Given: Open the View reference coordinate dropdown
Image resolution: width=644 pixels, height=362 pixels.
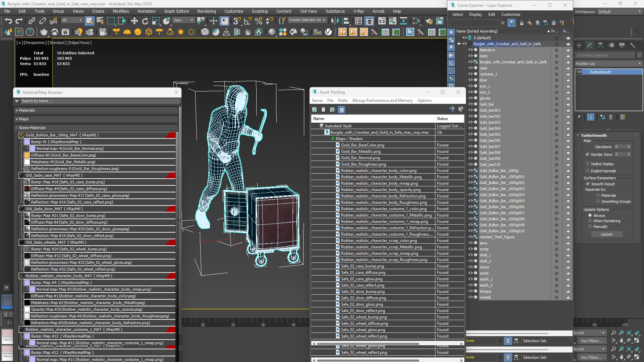Looking at the screenshot, I should (183, 20).
